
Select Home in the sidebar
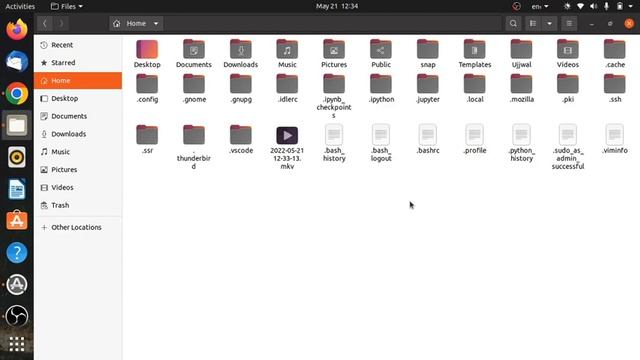pos(78,80)
